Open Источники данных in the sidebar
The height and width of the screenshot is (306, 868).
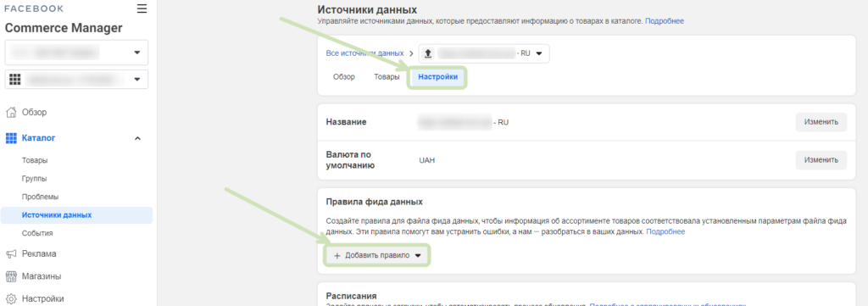pyautogui.click(x=76, y=215)
